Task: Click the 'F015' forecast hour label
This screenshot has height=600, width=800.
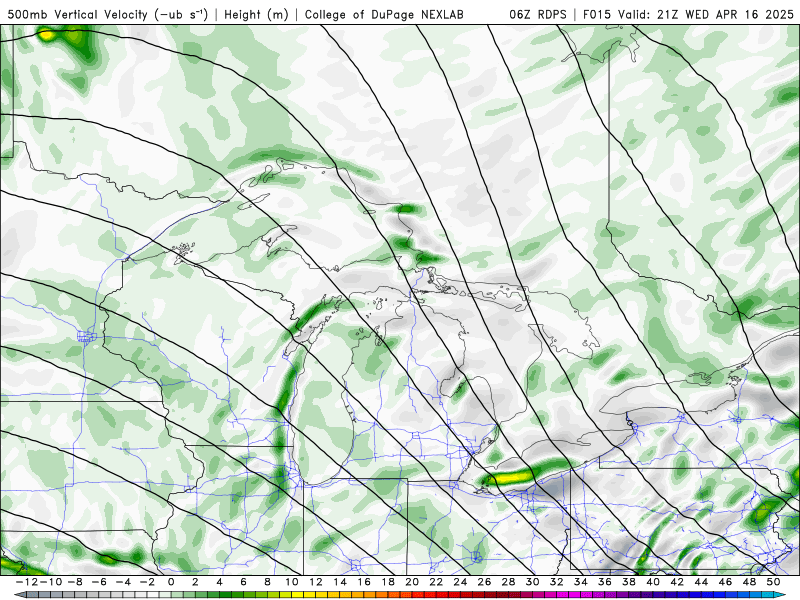Action: (598, 14)
